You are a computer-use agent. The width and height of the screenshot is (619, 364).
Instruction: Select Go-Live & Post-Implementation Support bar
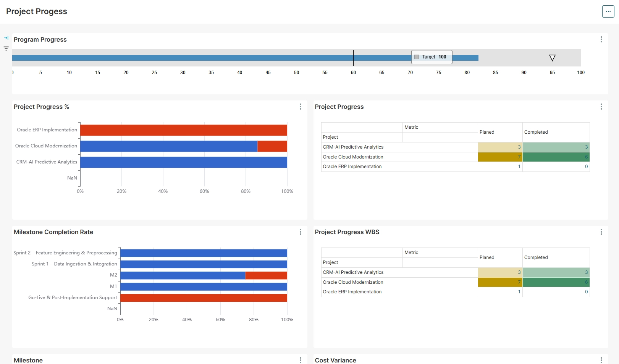click(x=204, y=298)
